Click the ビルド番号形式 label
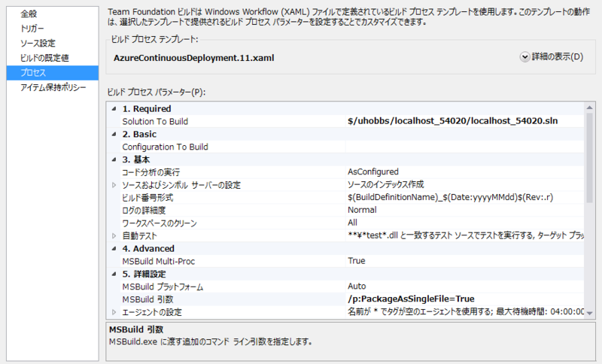 (147, 198)
